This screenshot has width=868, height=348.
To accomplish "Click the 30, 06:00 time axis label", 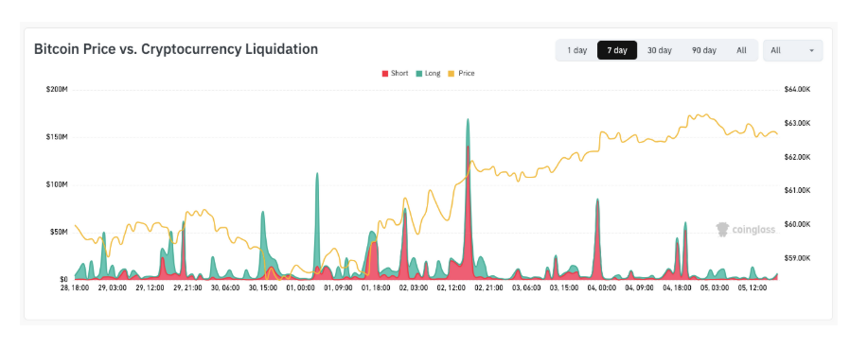I will point(225,288).
